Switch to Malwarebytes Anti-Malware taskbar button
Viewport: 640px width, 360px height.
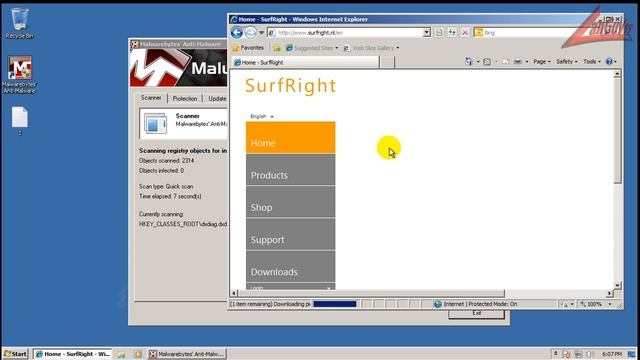[x=187, y=354]
